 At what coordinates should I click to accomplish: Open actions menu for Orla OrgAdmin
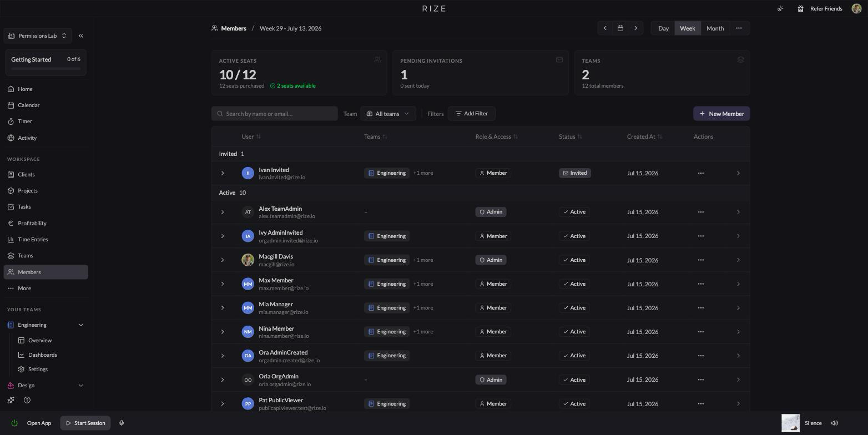[700, 380]
